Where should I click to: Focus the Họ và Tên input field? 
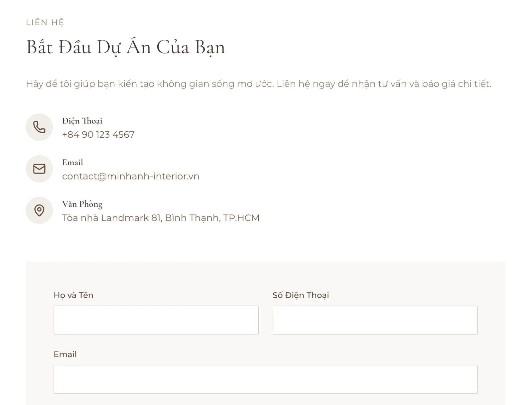156,320
